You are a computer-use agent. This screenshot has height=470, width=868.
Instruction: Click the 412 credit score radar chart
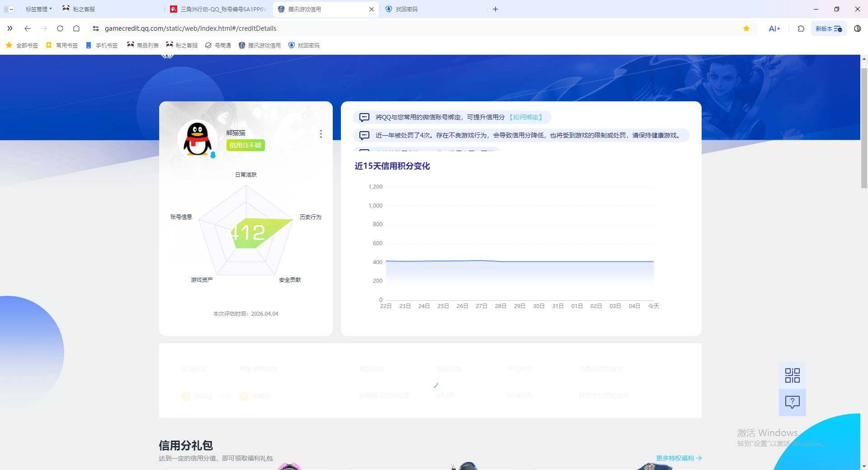pyautogui.click(x=246, y=233)
